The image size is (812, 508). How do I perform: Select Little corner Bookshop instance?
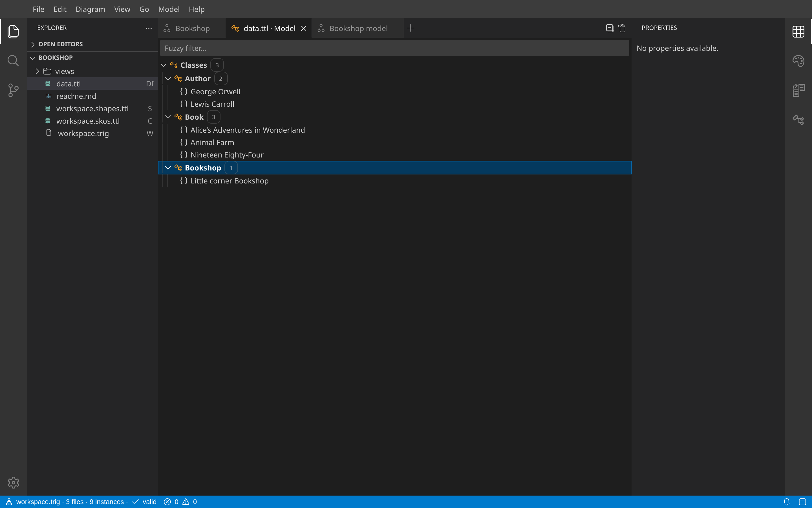[394, 181]
